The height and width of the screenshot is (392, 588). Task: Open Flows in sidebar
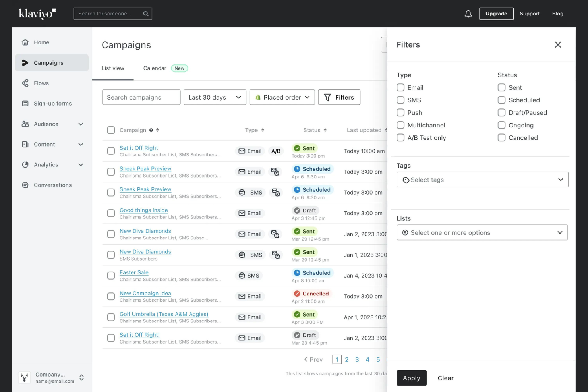[52, 83]
